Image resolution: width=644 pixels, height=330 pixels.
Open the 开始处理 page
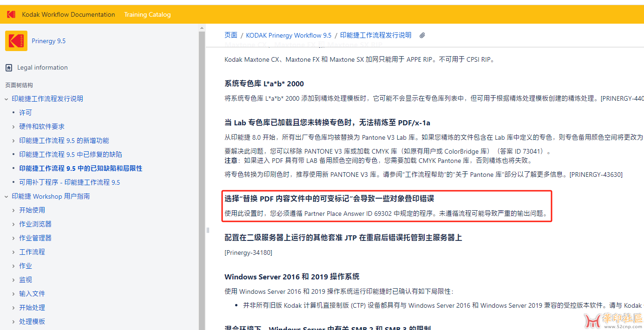(32, 308)
